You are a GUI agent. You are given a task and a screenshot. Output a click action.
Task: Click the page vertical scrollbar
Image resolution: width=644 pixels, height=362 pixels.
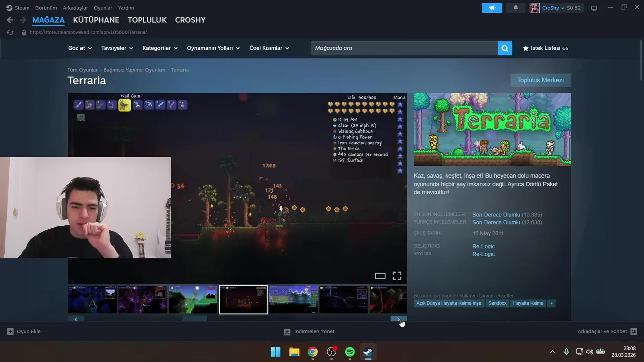(640, 60)
